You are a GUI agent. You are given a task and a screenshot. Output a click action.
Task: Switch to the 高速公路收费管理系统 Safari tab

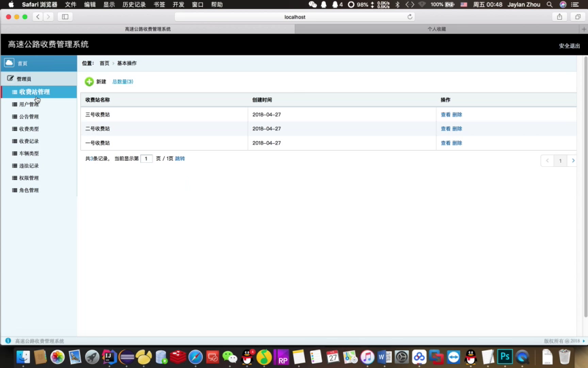[x=148, y=29]
